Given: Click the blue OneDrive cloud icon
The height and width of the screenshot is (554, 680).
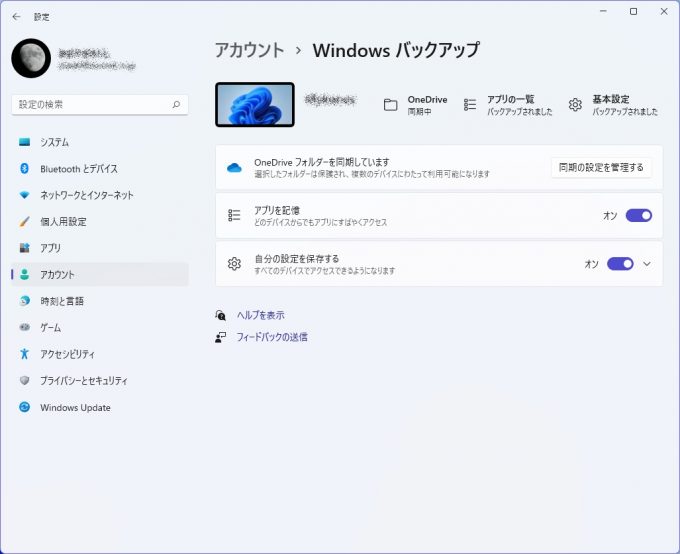Looking at the screenshot, I should coord(234,167).
